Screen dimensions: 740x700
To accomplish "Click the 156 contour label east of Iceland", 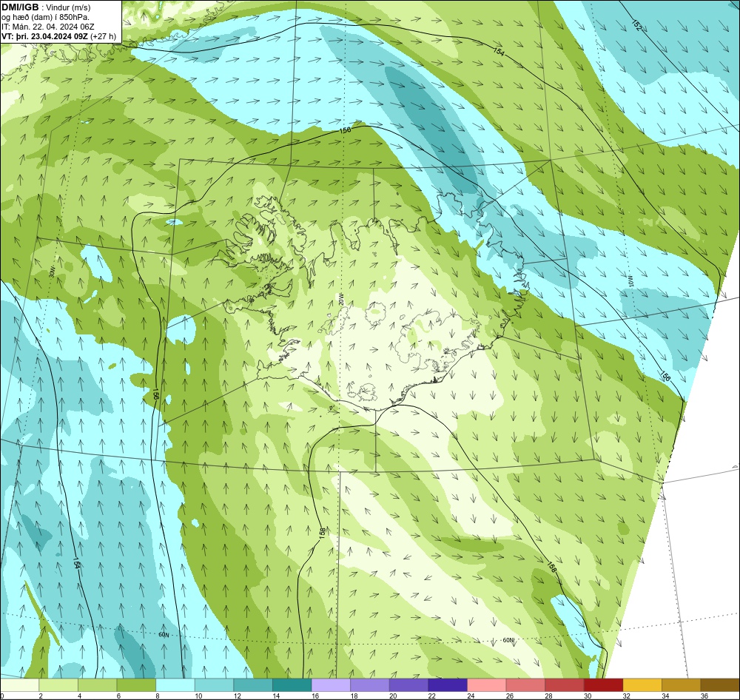I will [x=665, y=376].
